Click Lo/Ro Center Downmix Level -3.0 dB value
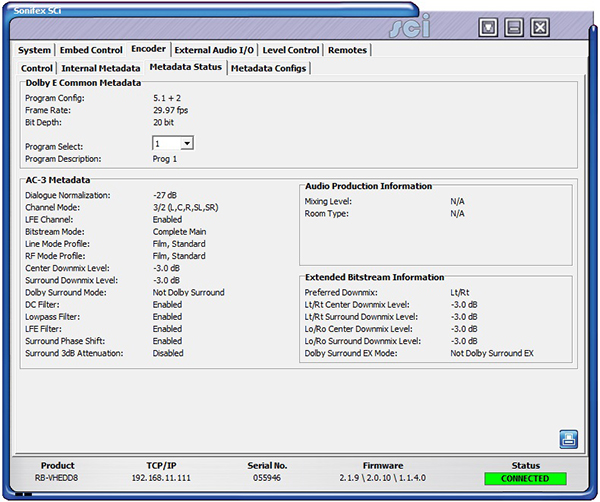The image size is (600, 502). [x=464, y=329]
